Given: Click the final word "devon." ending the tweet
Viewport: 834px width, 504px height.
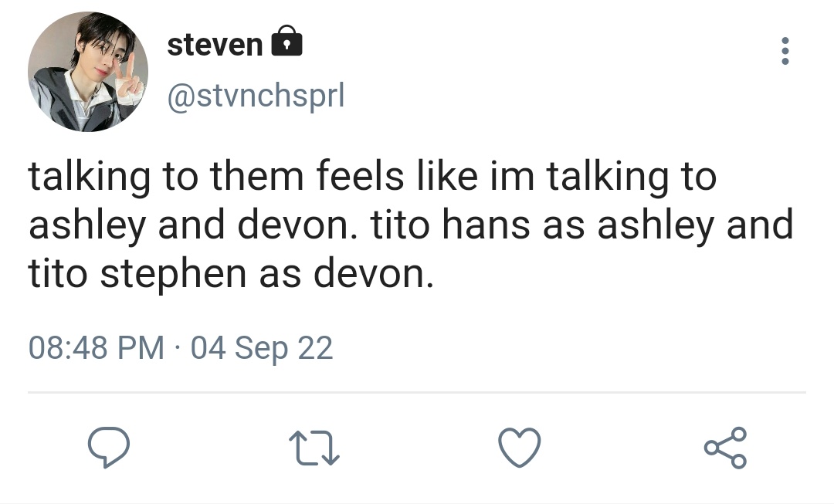Looking at the screenshot, I should [x=374, y=273].
